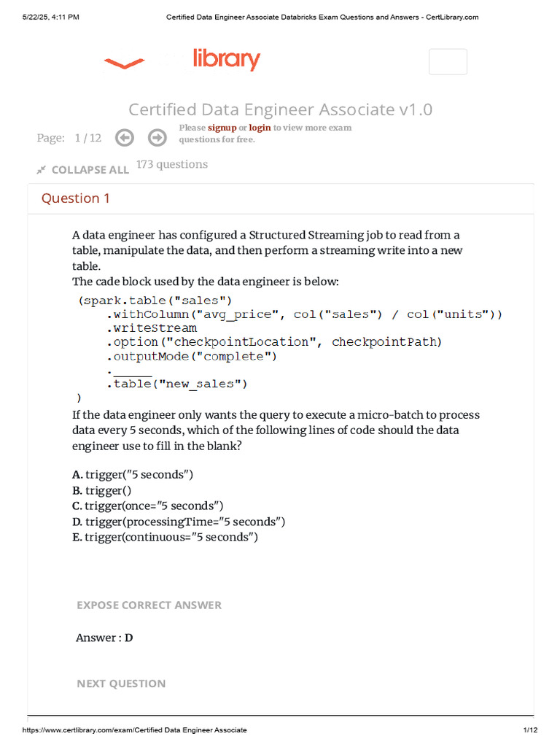The height and width of the screenshot is (747, 560).
Task: Click the 'library' site logo
Action: pyautogui.click(x=226, y=59)
